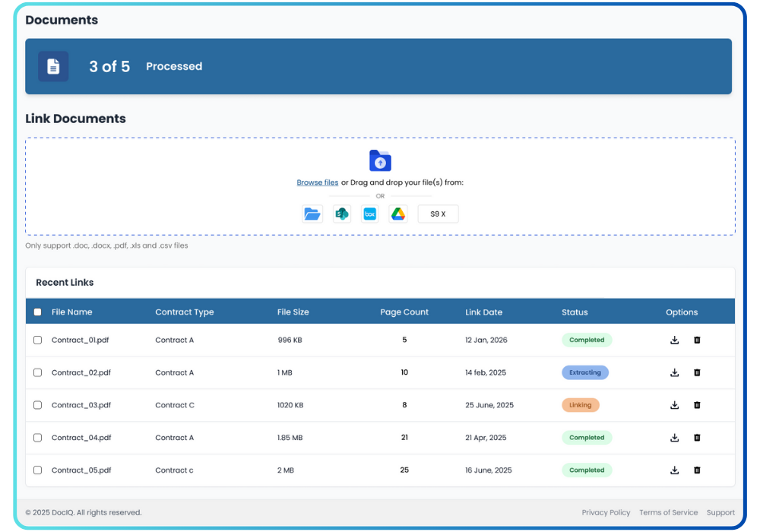Delete Contract_05.pdf with trash icon

pos(697,470)
